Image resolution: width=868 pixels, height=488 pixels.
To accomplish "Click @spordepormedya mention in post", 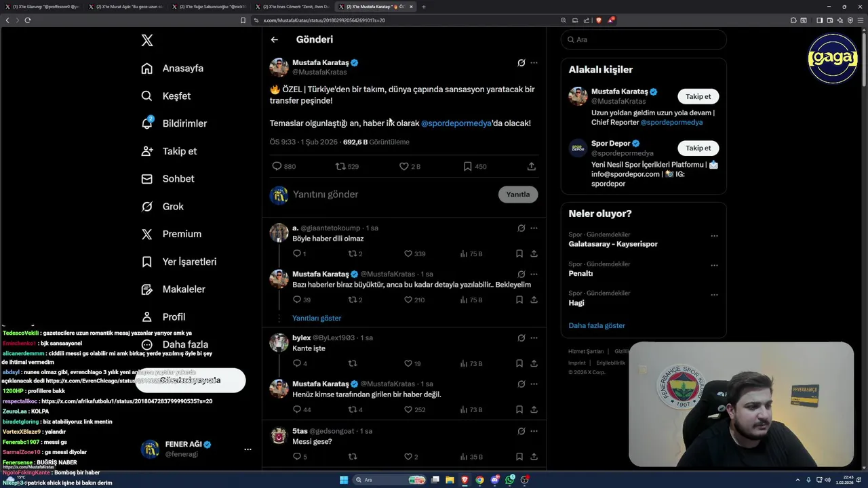I will click(456, 123).
